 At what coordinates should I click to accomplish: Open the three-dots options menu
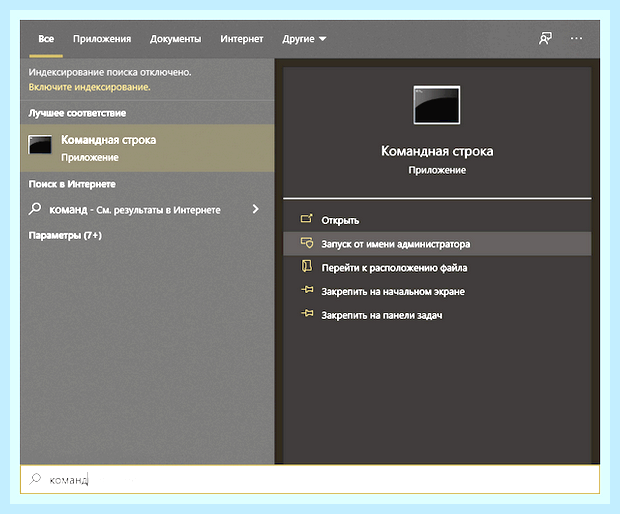576,38
